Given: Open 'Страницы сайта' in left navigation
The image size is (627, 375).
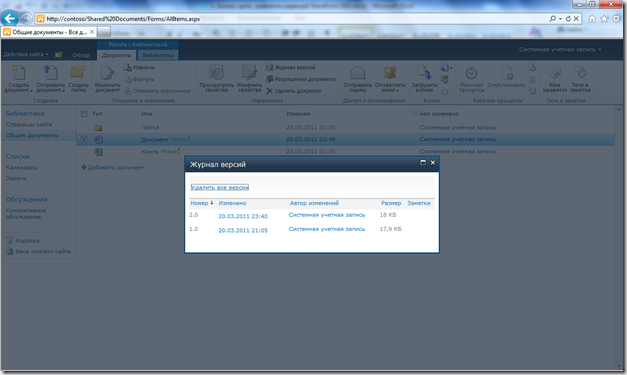Looking at the screenshot, I should 29,124.
